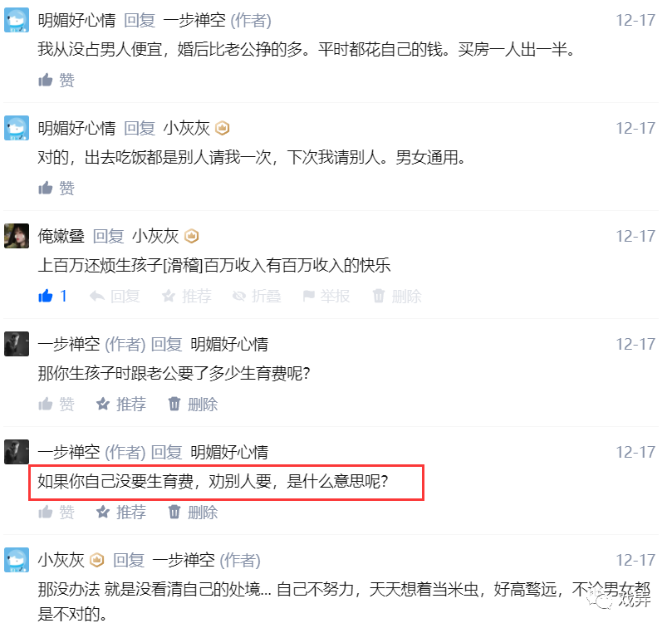Delete the red-highlighted comment
The height and width of the screenshot is (628, 672).
[193, 513]
